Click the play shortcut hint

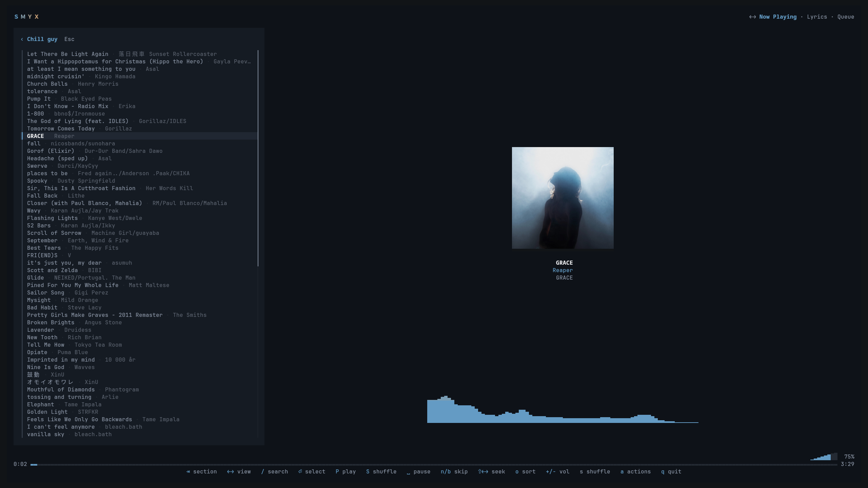click(346, 472)
